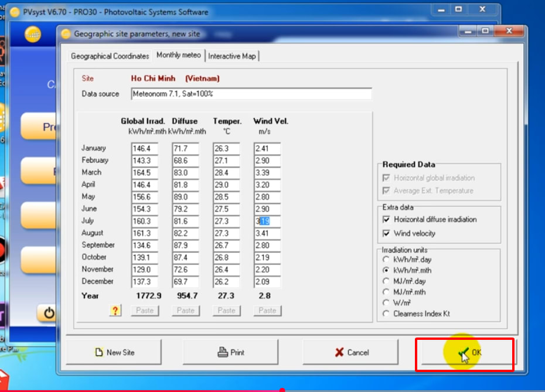Click Ho Chi Minh site name text
The image size is (545, 392).
pos(153,78)
